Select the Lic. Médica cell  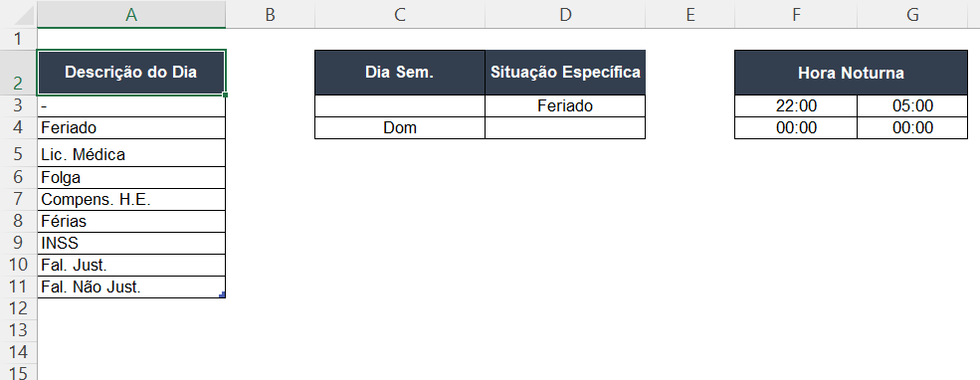click(x=131, y=153)
